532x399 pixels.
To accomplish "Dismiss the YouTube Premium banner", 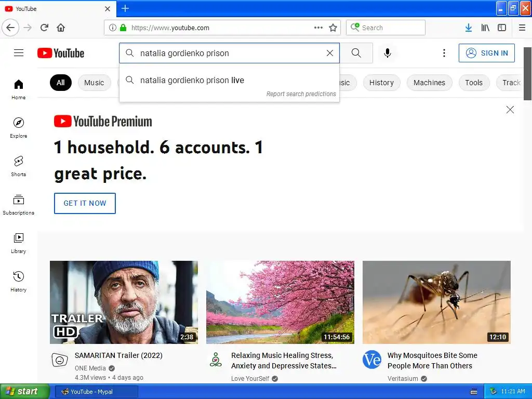I will pyautogui.click(x=510, y=110).
